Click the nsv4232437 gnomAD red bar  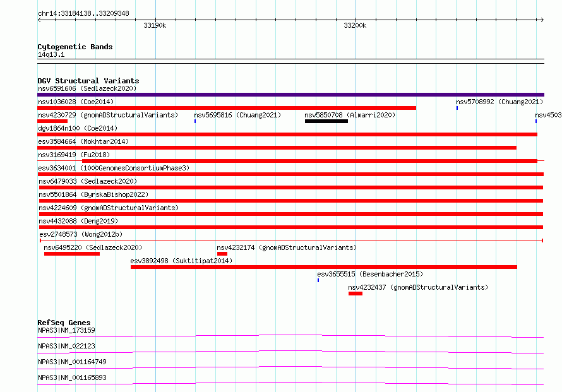pos(355,294)
